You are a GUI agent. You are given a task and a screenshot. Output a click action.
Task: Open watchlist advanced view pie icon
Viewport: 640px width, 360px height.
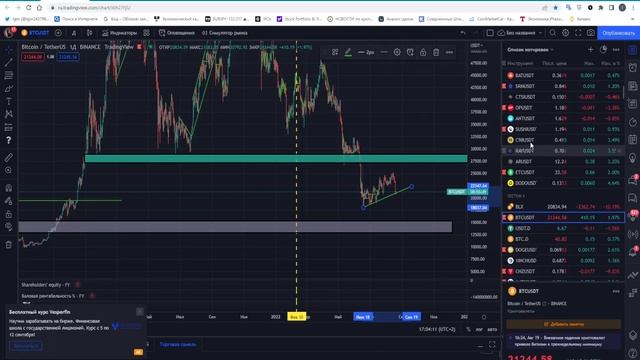(x=603, y=49)
